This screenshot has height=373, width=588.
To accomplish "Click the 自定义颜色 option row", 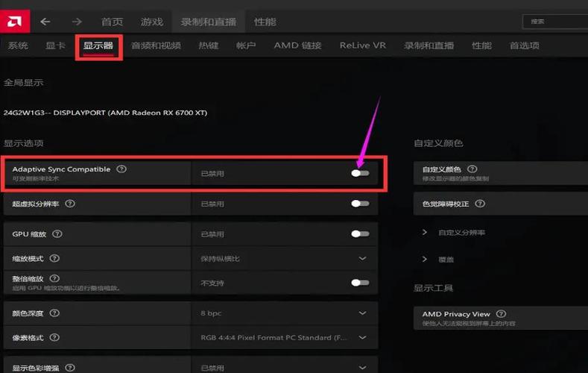I will click(501, 173).
